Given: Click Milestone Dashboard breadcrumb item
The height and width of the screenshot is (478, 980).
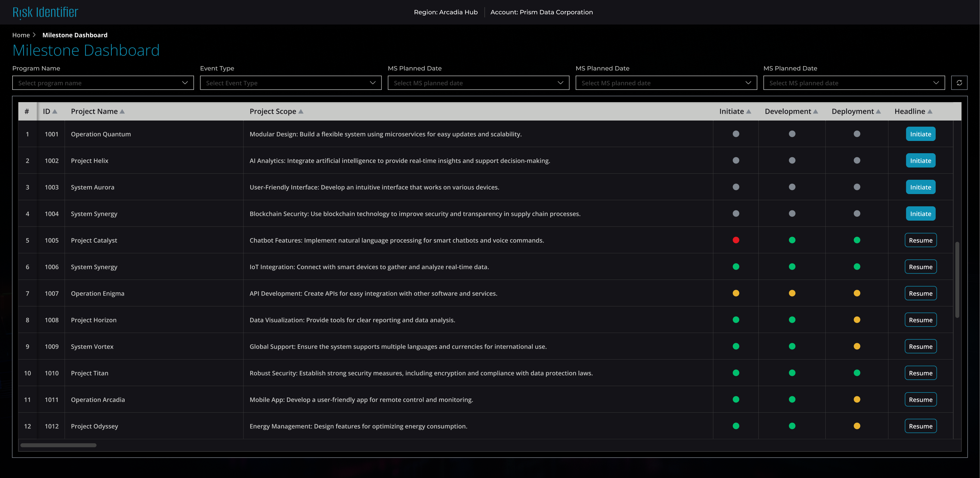Looking at the screenshot, I should pos(75,35).
